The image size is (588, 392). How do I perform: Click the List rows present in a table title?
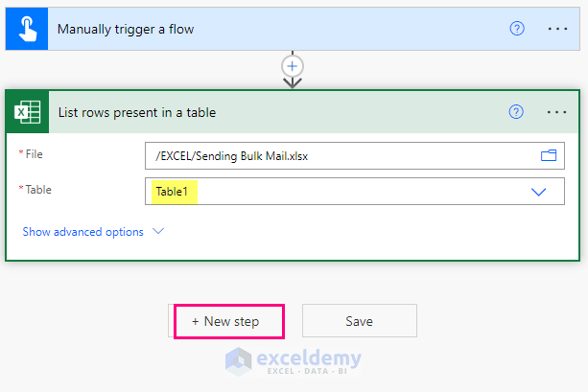137,112
